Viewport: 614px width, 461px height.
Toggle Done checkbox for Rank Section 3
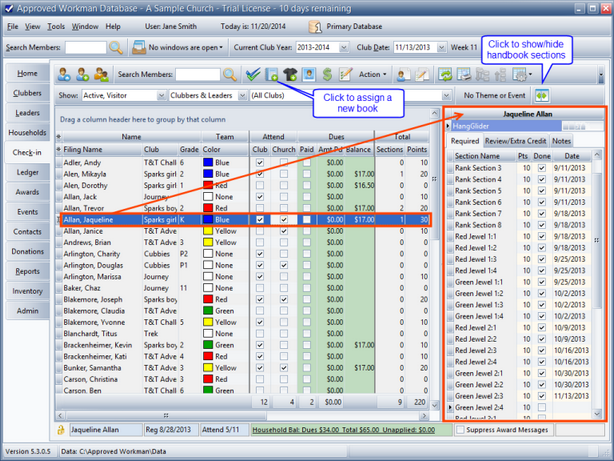(x=541, y=167)
